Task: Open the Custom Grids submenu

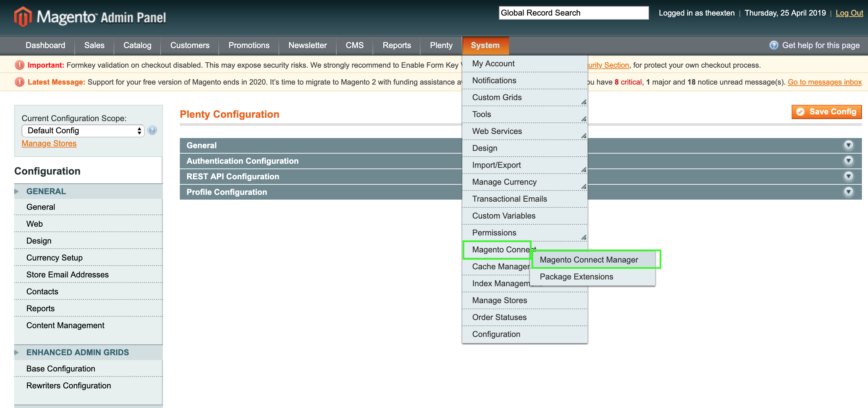Action: (525, 97)
